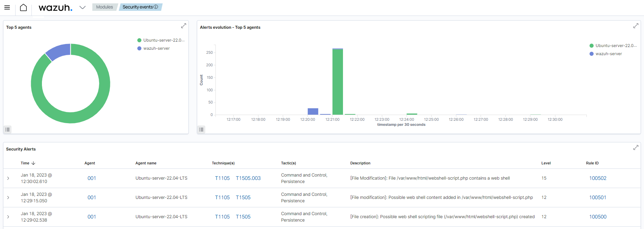Click level 12 in the 100501 row
The image size is (644, 229).
[x=544, y=198]
